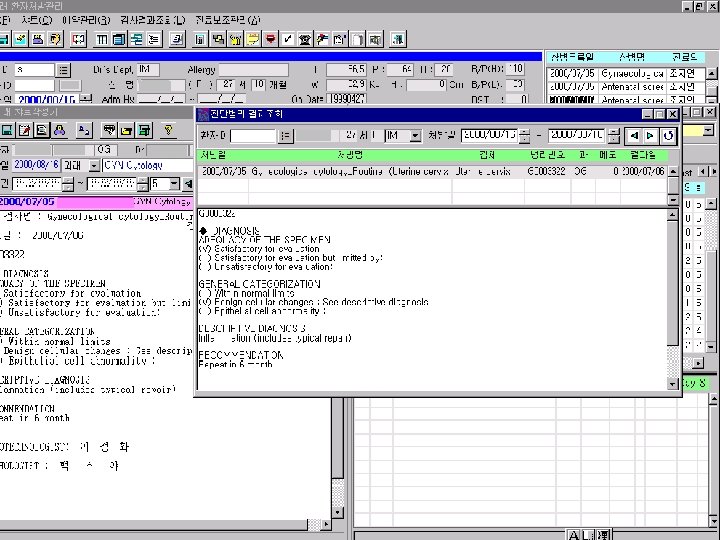
Task: Click the end date field in result dialog
Action: 577,135
